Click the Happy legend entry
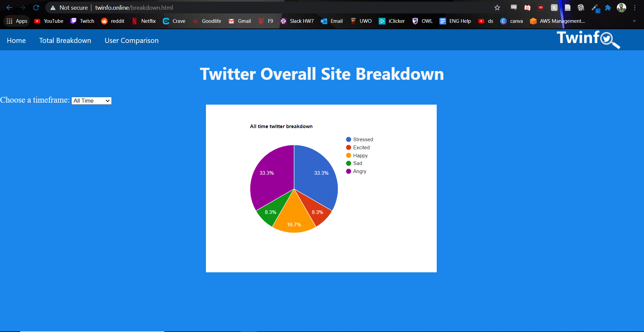This screenshot has height=332, width=644. [357, 156]
